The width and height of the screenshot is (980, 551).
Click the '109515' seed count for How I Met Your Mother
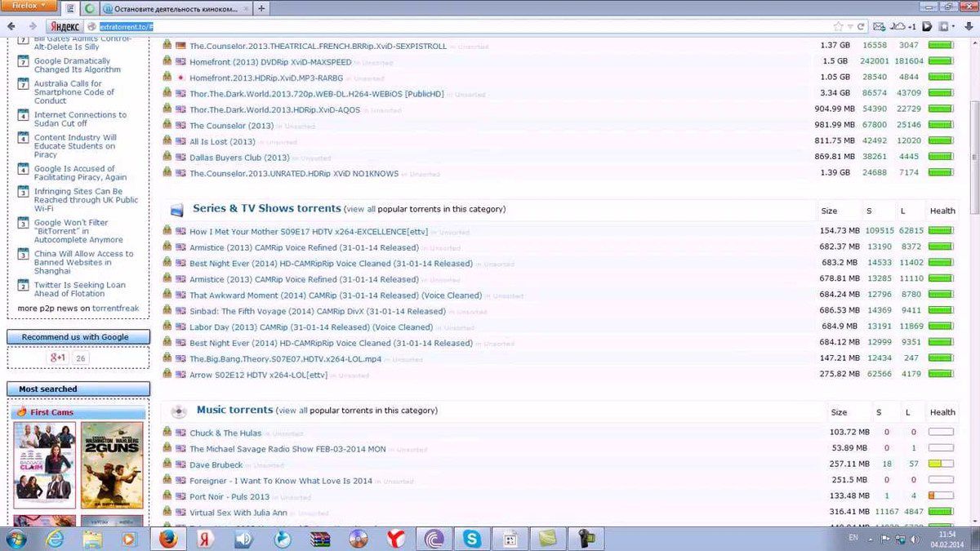(880, 231)
